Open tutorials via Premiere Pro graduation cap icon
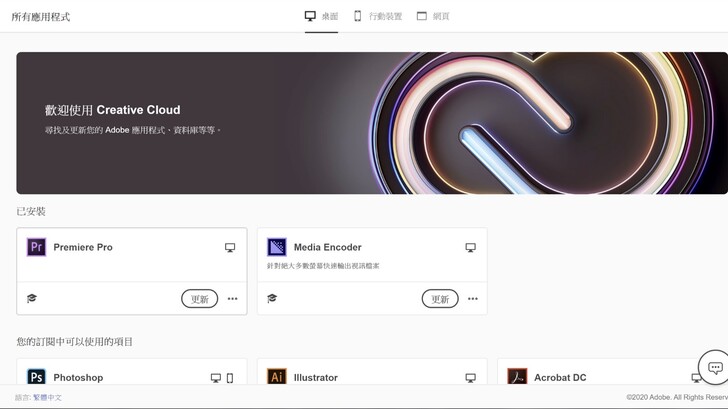 tap(32, 298)
